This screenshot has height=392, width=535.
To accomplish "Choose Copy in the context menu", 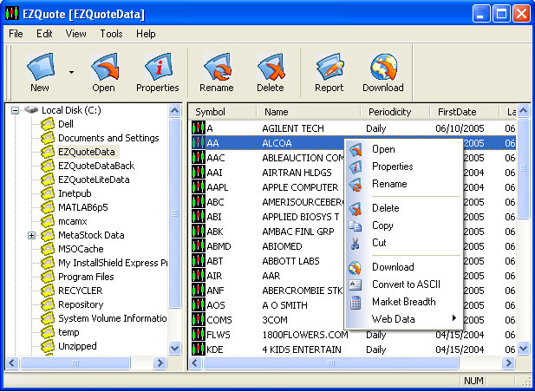I will click(x=404, y=225).
